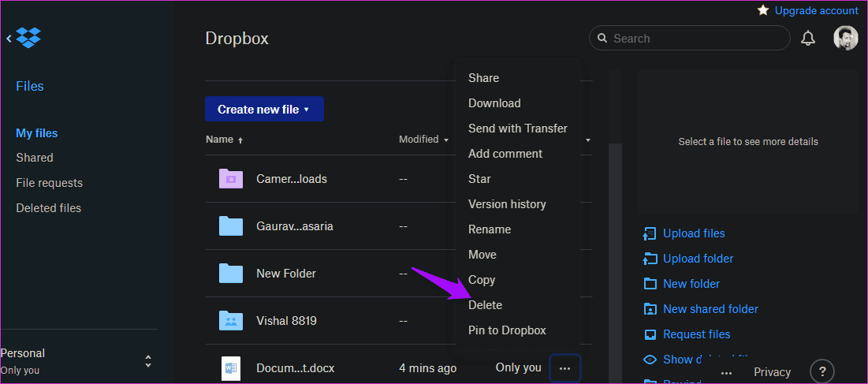Click the Dropbox logo icon

coord(28,38)
